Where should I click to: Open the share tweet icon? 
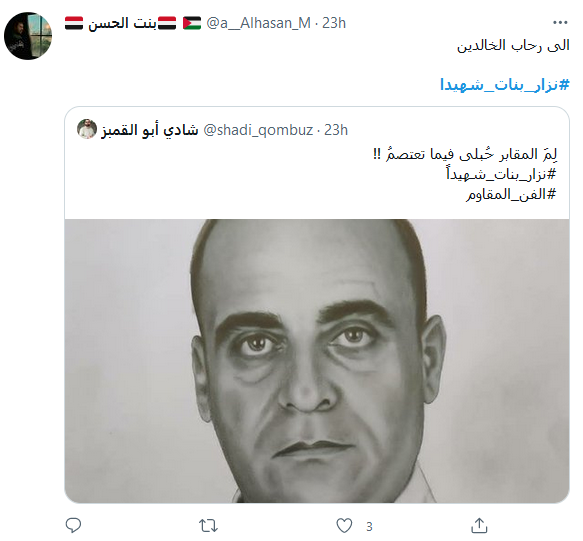(480, 525)
